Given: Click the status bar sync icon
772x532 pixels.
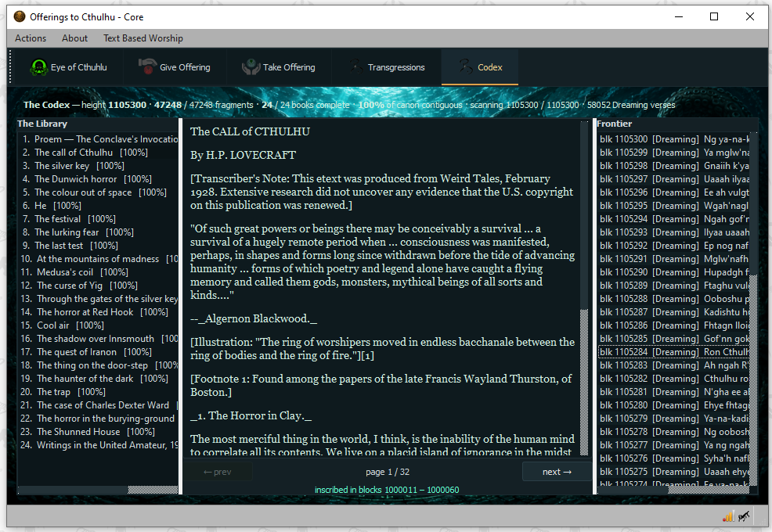Looking at the screenshot, I should (744, 516).
